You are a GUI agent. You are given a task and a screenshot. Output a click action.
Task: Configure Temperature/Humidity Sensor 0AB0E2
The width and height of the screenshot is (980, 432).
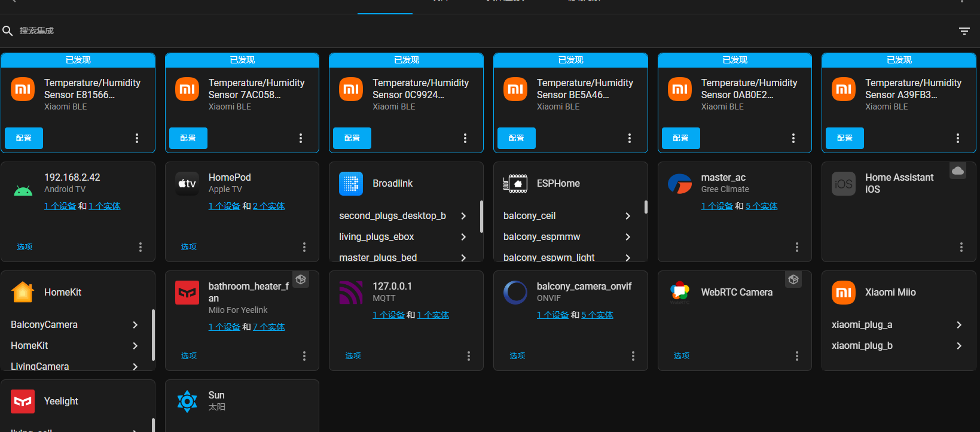[x=681, y=138]
